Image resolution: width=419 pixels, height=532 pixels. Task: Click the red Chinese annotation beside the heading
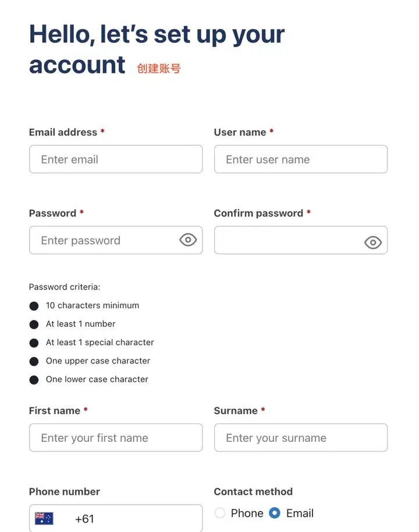pyautogui.click(x=159, y=68)
